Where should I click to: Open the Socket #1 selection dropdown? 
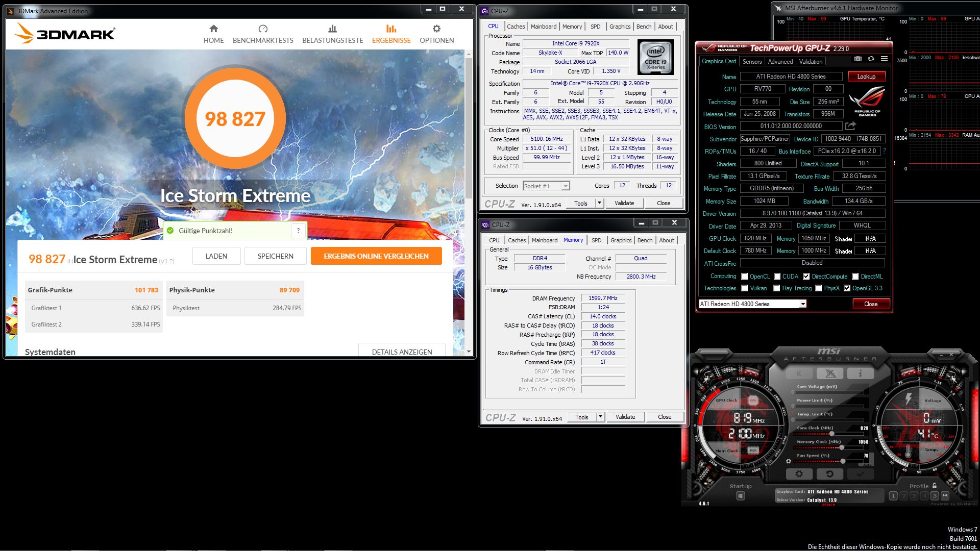click(x=546, y=186)
